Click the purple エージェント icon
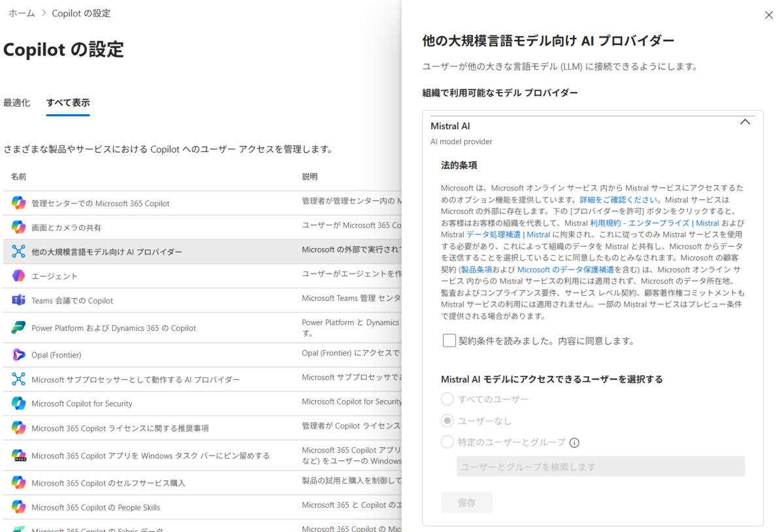784x532 pixels. click(18, 276)
